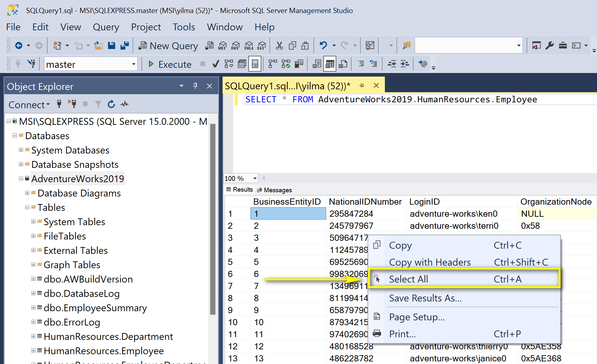597x364 pixels.
Task: Click the Undo arrow icon
Action: click(x=323, y=46)
